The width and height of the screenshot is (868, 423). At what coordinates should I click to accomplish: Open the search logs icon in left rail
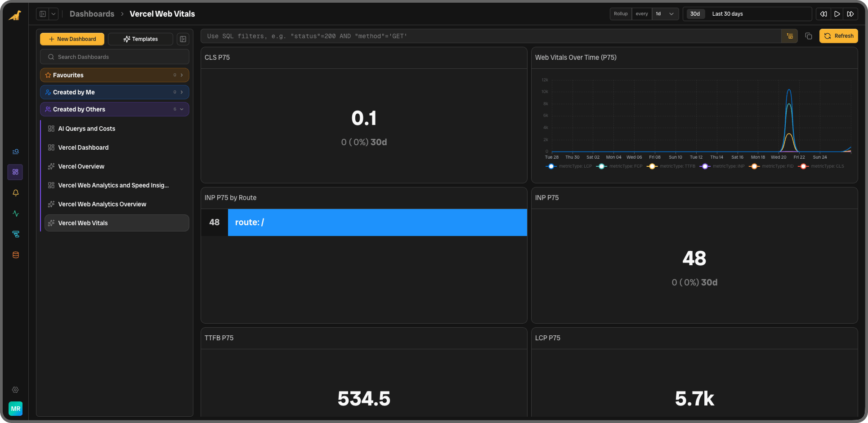pyautogui.click(x=15, y=151)
